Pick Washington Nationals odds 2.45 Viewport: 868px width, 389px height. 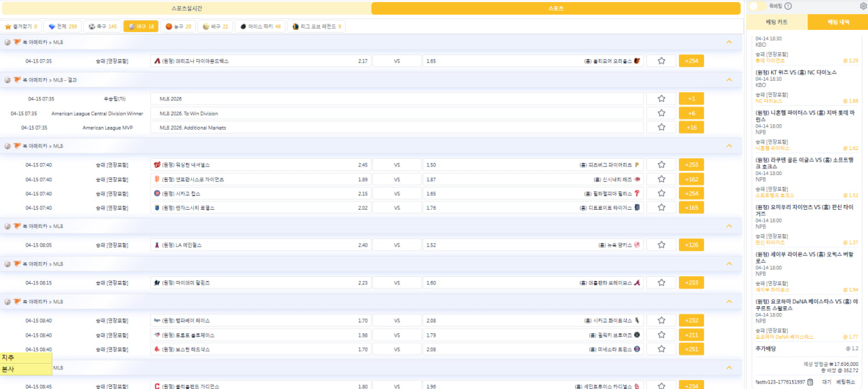tap(261, 165)
